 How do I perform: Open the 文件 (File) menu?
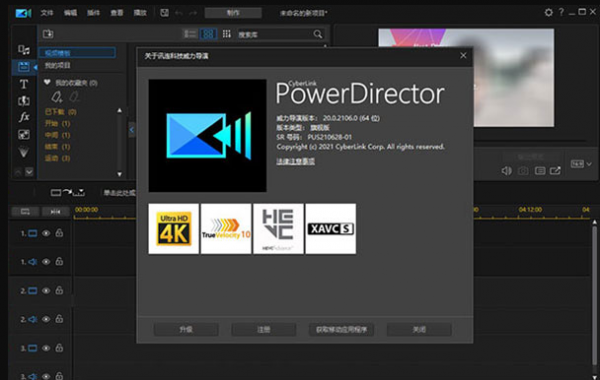47,13
